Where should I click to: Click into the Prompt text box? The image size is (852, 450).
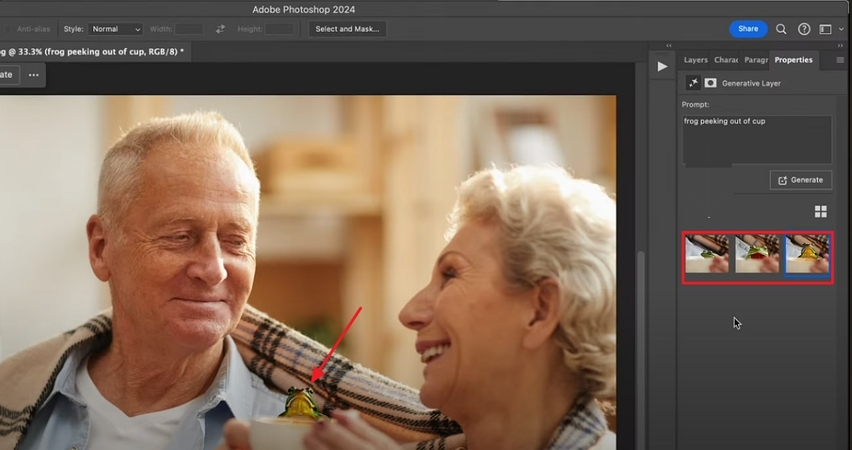756,140
